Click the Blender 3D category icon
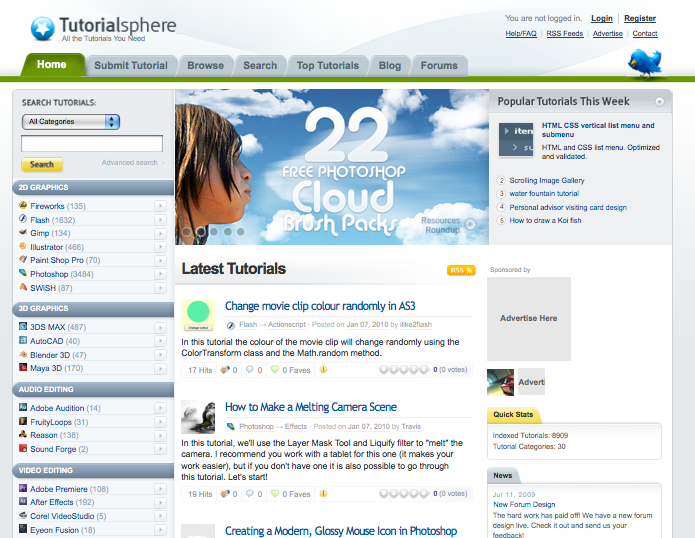The height and width of the screenshot is (538, 695). (23, 354)
